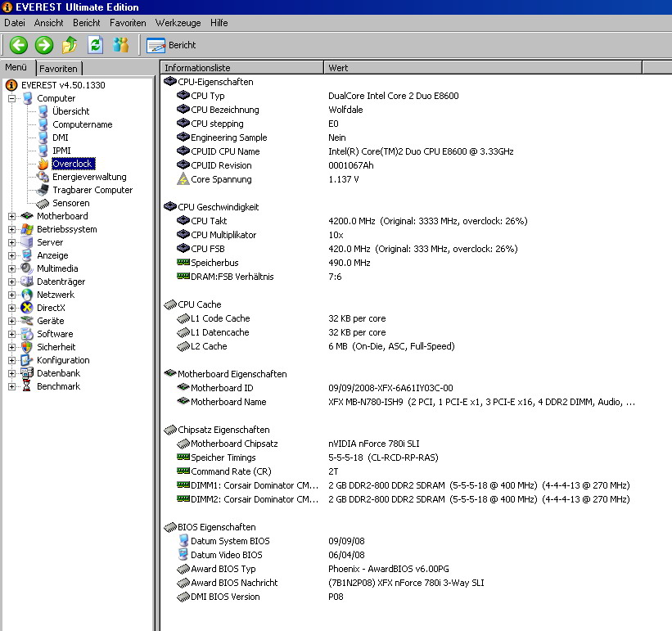Select the Speicher Timings row
This screenshot has height=631, width=672.
[x=308, y=457]
